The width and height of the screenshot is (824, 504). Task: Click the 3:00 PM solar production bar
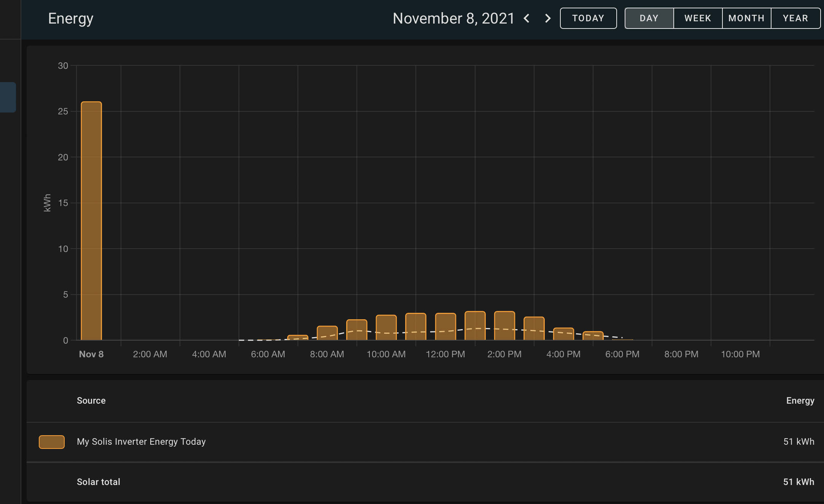point(534,328)
